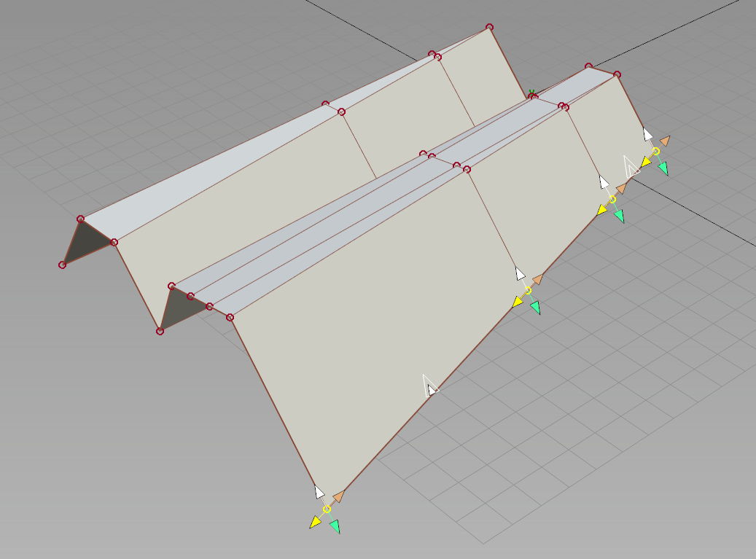Viewport: 756px width, 559px height.
Task: Click the yellow arrow on the upper-right handle group
Action: [x=647, y=161]
